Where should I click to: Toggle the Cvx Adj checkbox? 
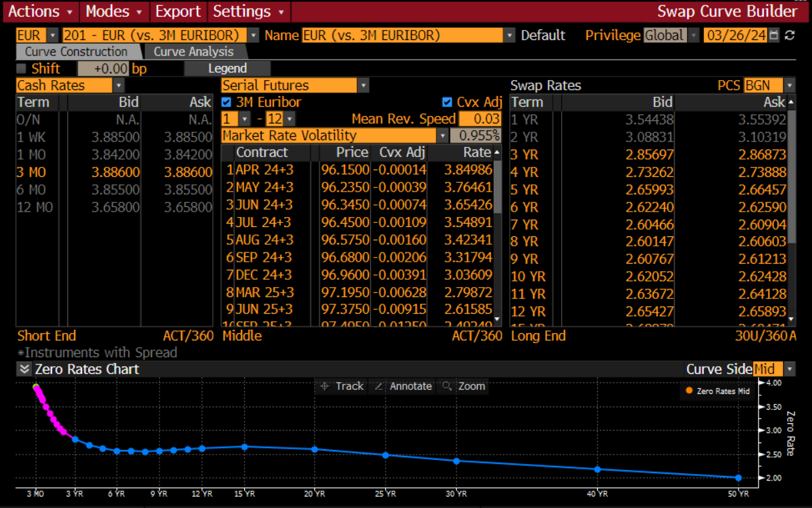(447, 102)
